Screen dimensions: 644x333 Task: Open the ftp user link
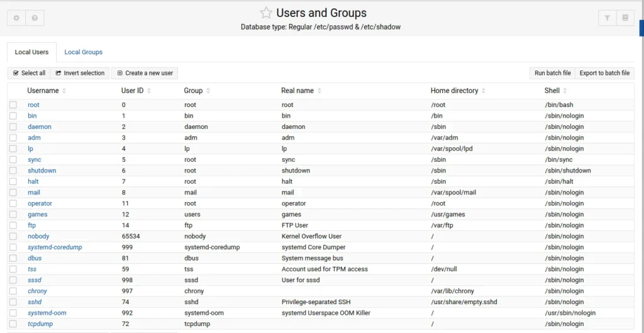coord(31,225)
